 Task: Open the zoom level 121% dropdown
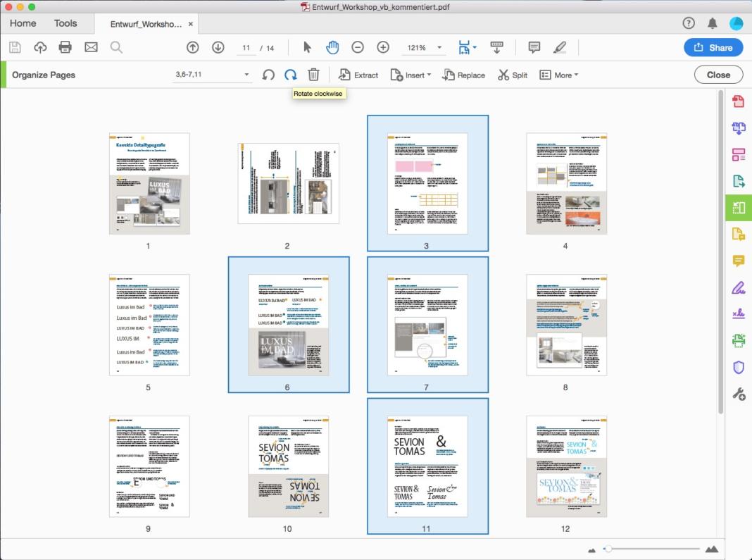click(x=423, y=47)
